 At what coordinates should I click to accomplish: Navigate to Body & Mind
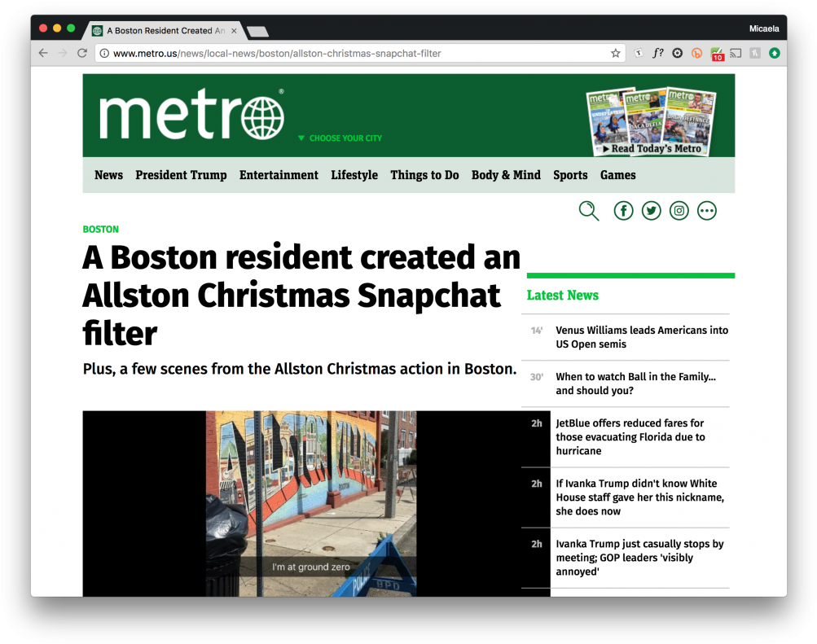(506, 175)
